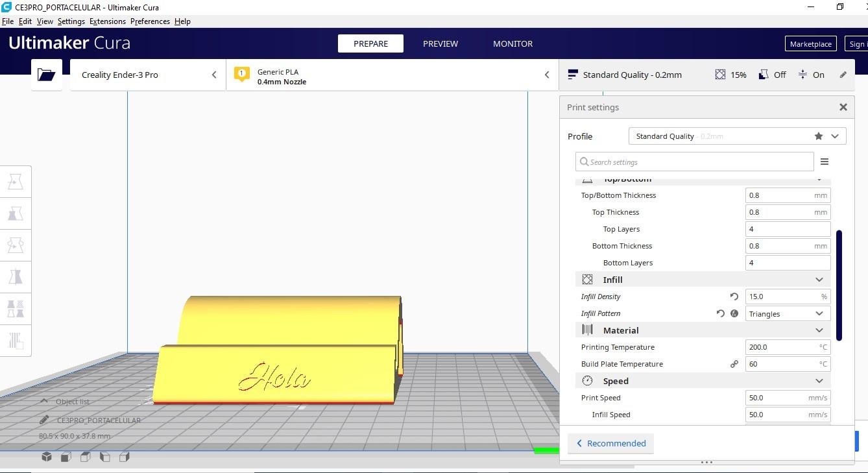Click the star icon in Profile dropdown
This screenshot has height=473, width=868.
pyautogui.click(x=819, y=136)
